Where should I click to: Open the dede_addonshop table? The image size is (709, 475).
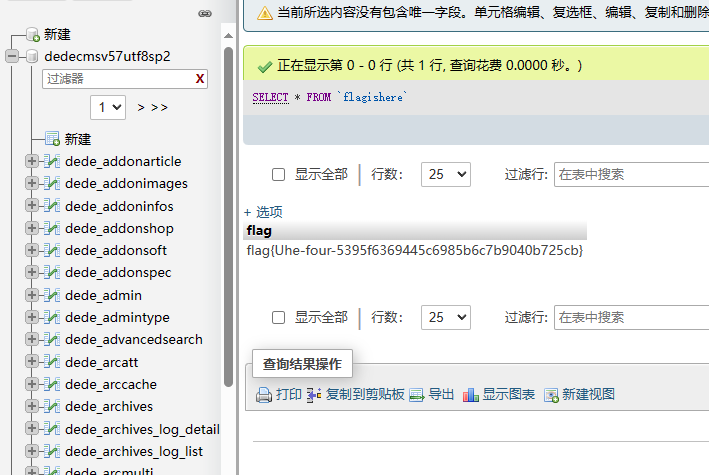tap(119, 228)
